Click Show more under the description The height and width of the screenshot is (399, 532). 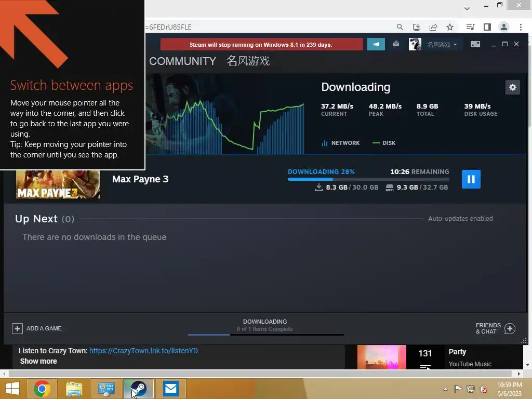(x=38, y=361)
